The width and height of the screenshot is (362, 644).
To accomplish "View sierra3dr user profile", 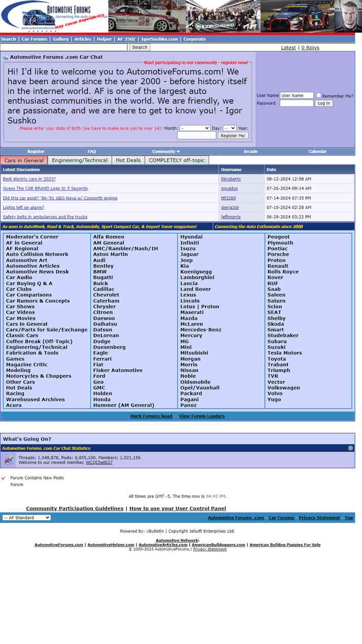I will point(230,208).
